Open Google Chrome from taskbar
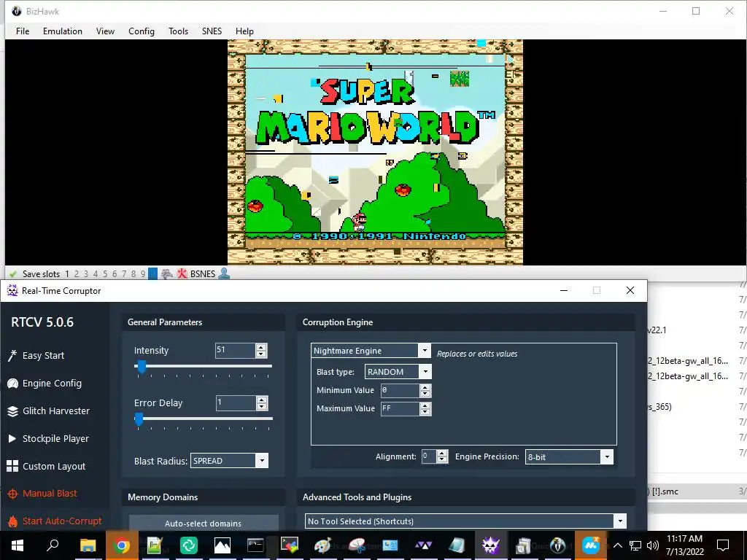747x560 pixels. tap(122, 545)
